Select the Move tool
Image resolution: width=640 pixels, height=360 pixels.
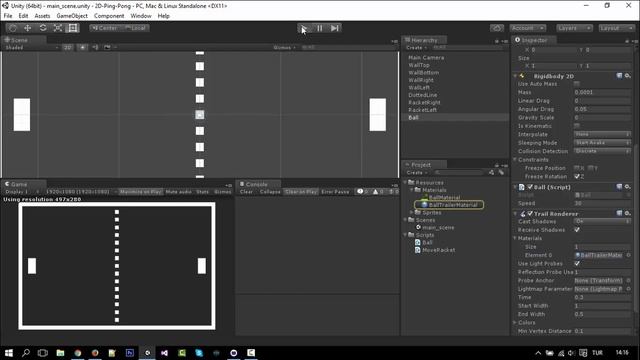28,28
